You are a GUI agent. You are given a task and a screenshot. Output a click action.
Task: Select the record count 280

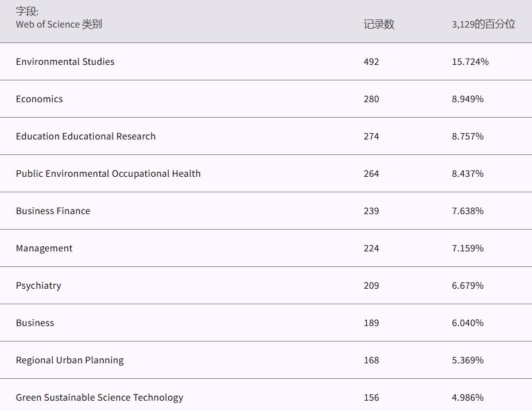(371, 99)
